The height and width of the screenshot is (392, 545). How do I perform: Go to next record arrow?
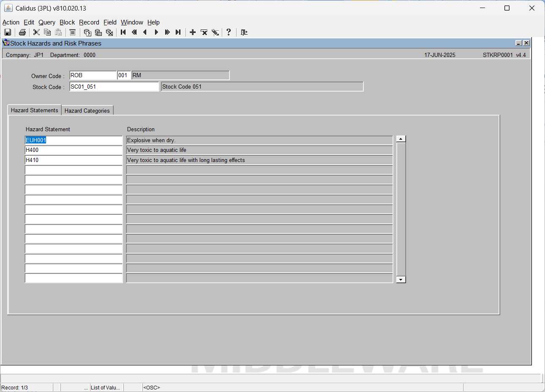point(156,32)
